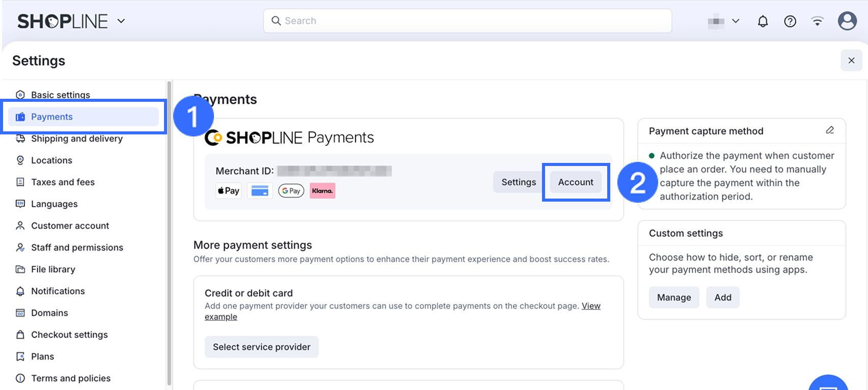The width and height of the screenshot is (868, 390).
Task: Click the Apple Pay icon
Action: [x=229, y=191]
